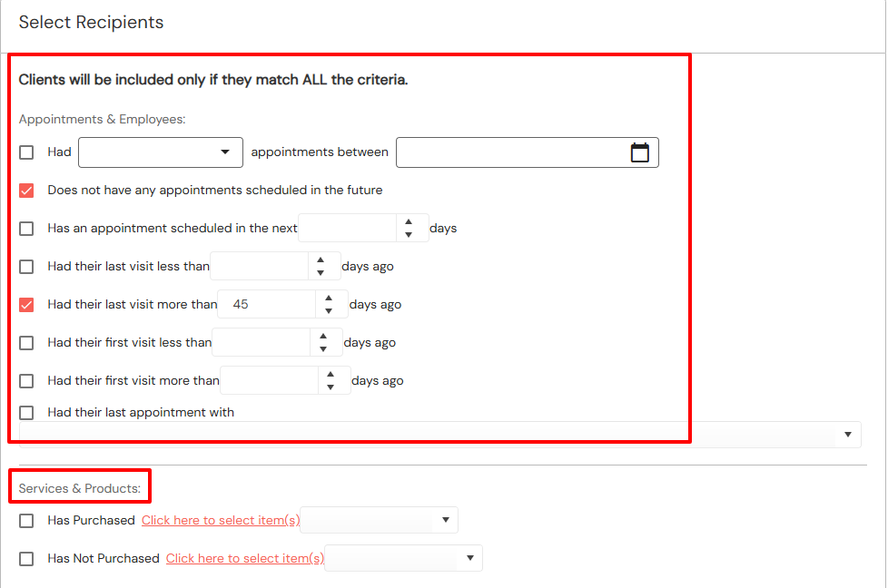Increment the 45 days value with up arrow
Viewport: 888px width, 588px height.
point(328,299)
